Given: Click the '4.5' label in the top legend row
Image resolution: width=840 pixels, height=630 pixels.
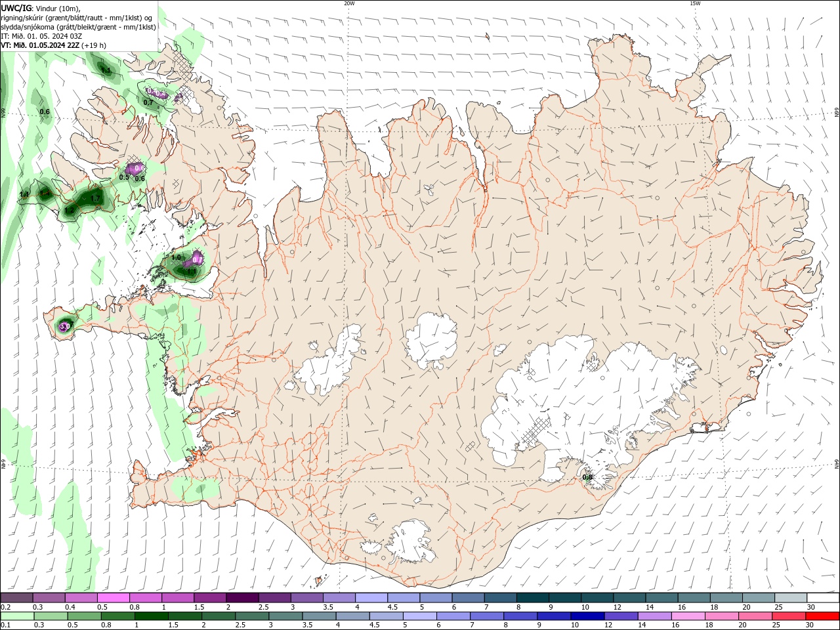Looking at the screenshot, I should coord(392,607).
